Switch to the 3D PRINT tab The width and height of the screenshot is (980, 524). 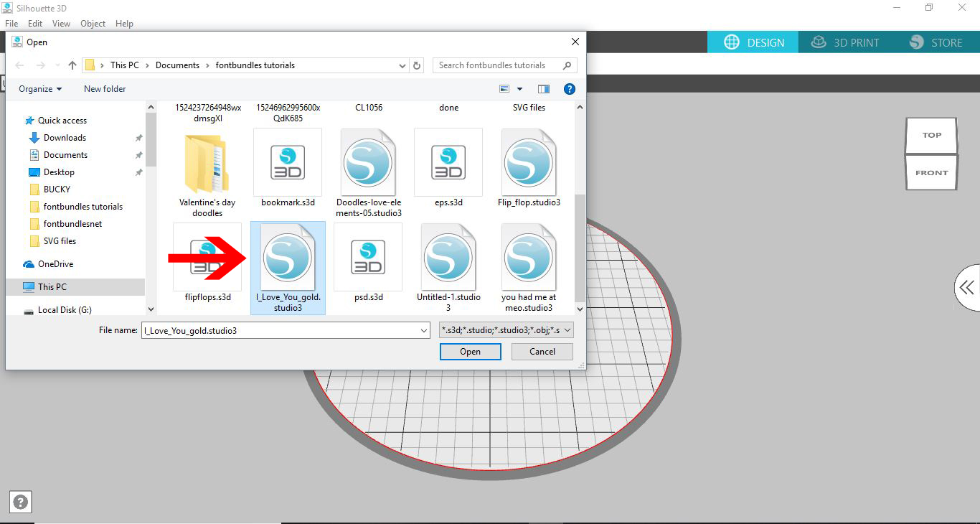pos(844,42)
